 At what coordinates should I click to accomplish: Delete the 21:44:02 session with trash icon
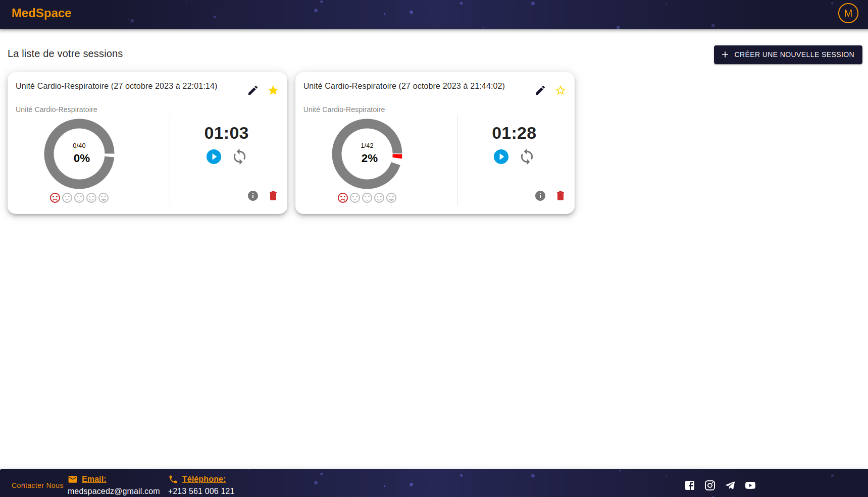[x=560, y=196]
